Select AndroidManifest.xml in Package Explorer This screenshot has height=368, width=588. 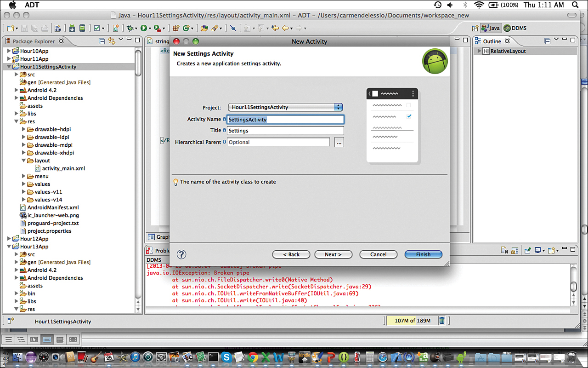pyautogui.click(x=49, y=207)
